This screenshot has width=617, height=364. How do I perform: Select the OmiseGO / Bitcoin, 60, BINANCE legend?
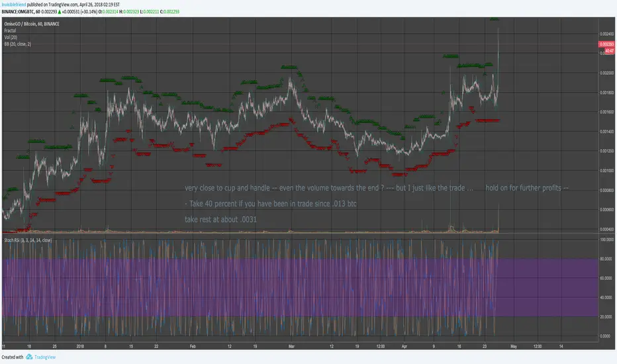(x=32, y=24)
